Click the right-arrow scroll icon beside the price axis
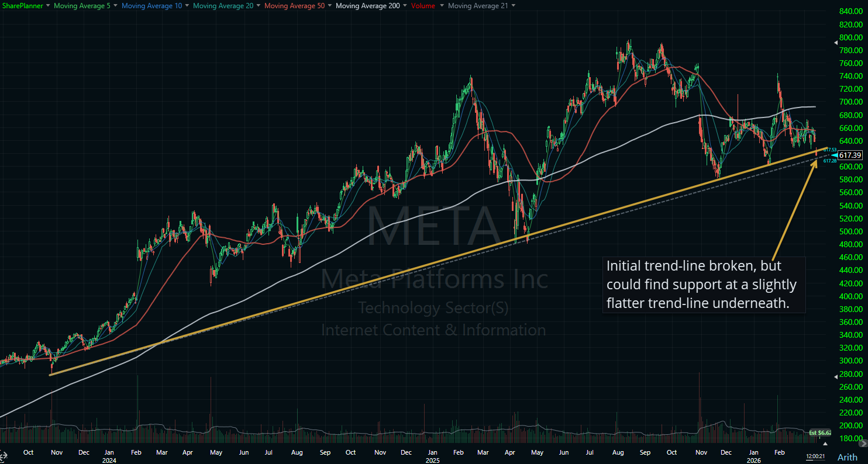Viewport: 868px width, 464px height. coord(863,444)
